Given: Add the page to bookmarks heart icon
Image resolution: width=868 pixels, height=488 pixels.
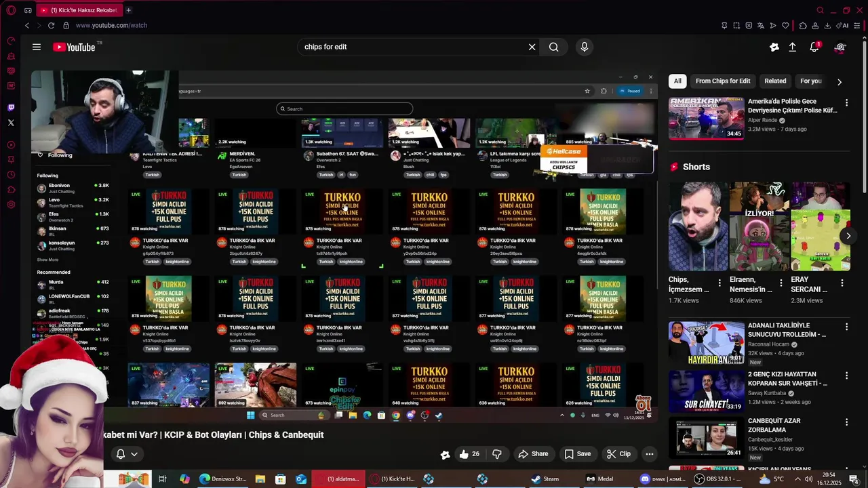Looking at the screenshot, I should pos(785,25).
